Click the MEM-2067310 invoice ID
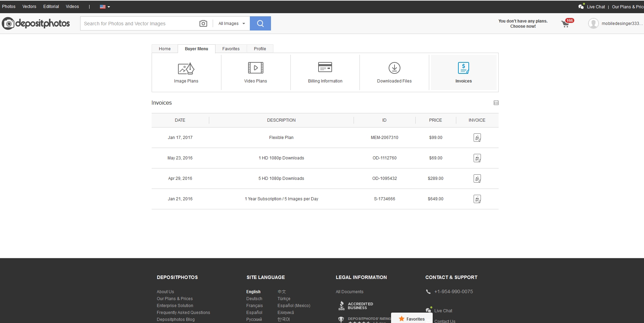644x323 pixels. [x=384, y=138]
